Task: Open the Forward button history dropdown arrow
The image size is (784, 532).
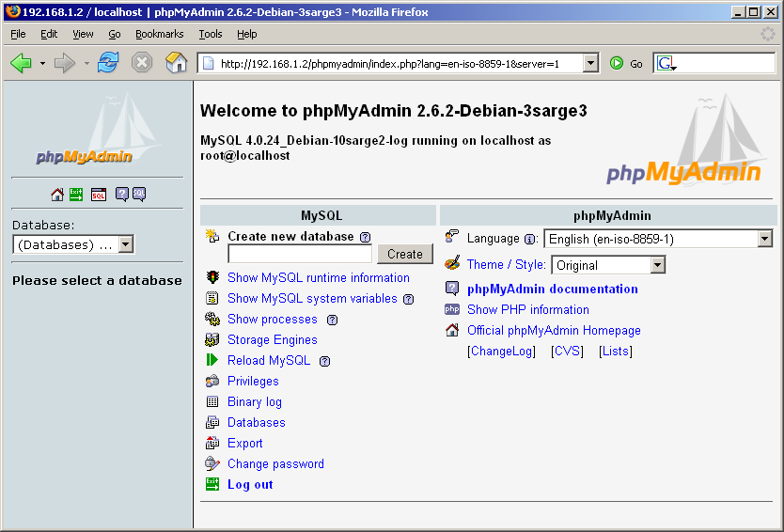Action: pos(86,64)
